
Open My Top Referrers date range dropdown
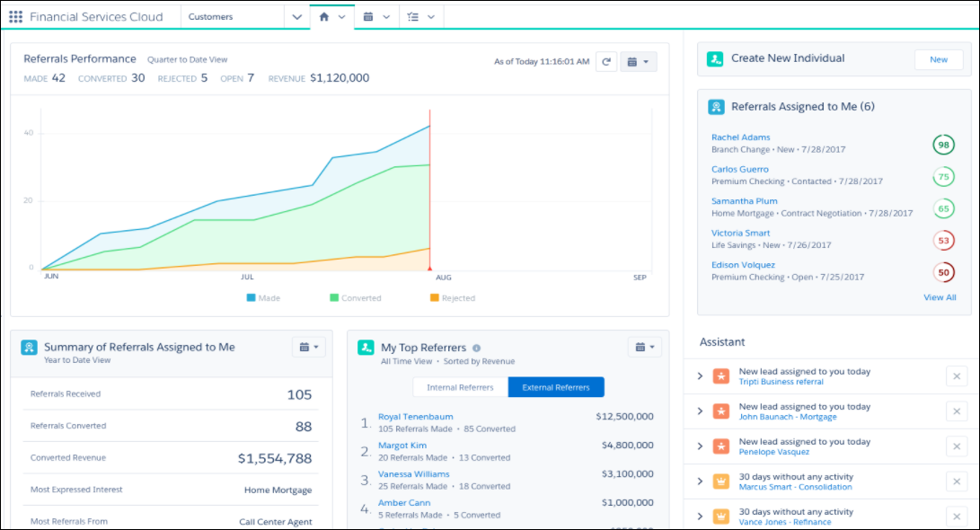pyautogui.click(x=645, y=347)
